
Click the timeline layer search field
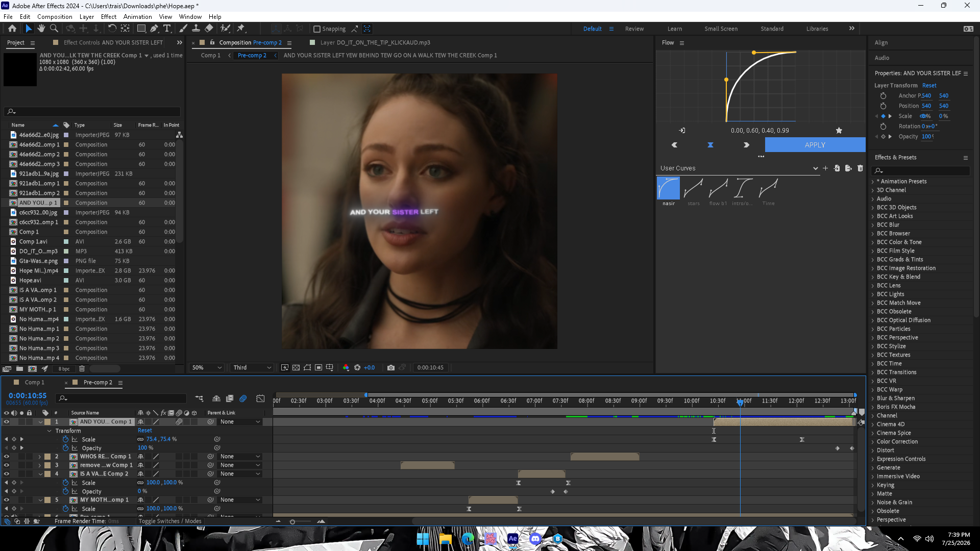121,398
